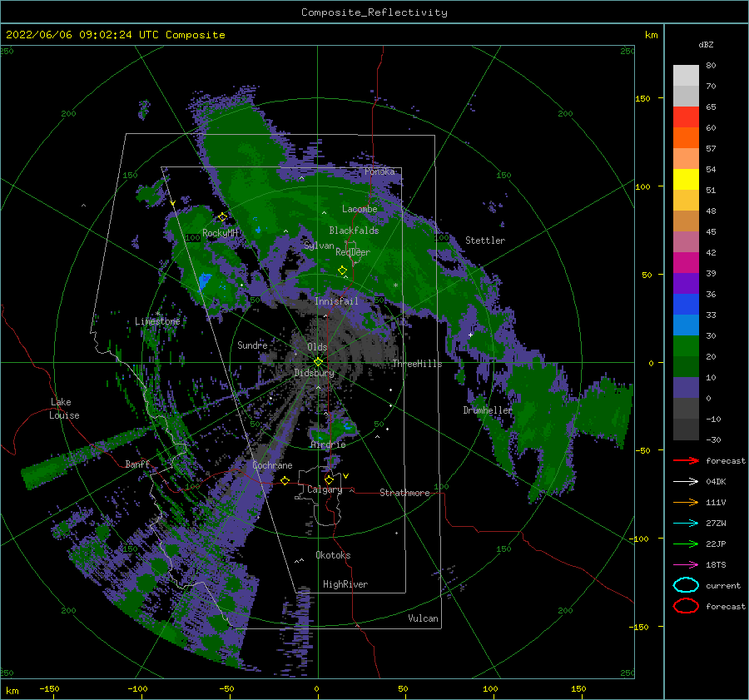Viewport: 749px width, 700px height.
Task: Click the Vulcan map label
Action: (x=423, y=618)
